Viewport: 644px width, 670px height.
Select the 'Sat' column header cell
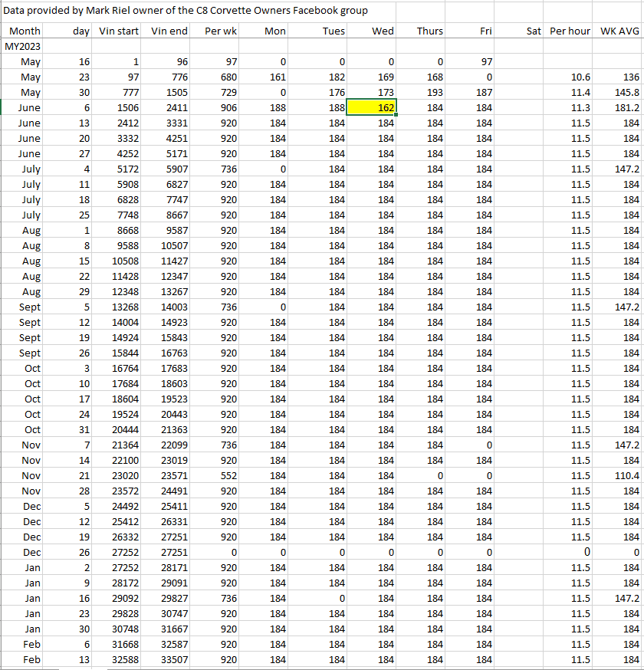point(534,31)
